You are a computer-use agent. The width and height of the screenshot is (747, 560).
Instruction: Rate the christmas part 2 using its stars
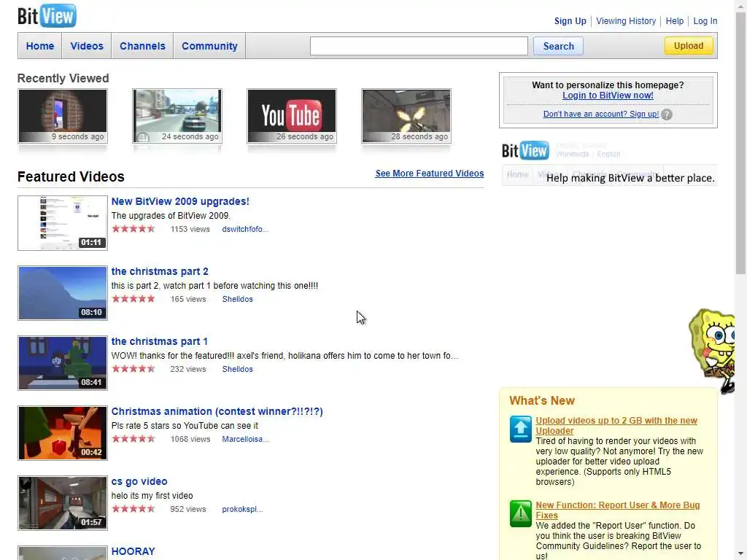point(133,299)
